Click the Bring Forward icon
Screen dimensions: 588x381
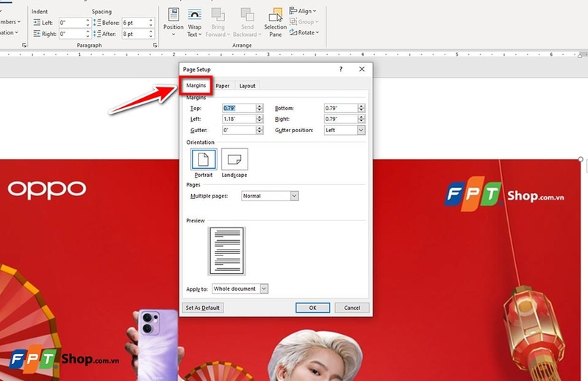point(218,15)
